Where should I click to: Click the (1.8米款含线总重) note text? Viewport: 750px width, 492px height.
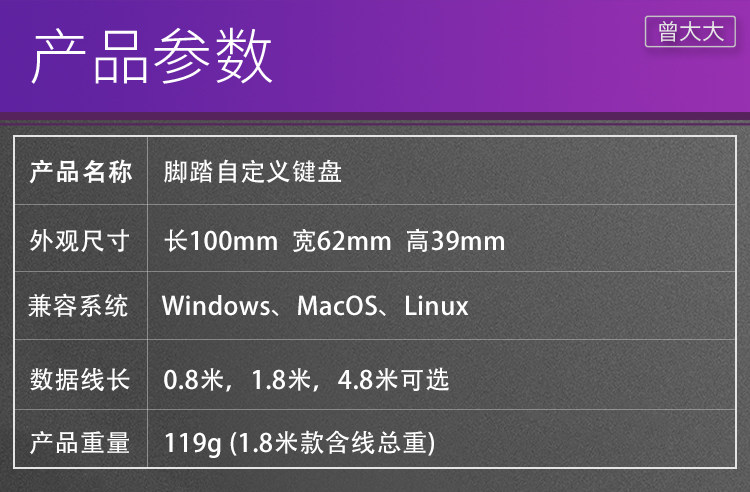click(x=332, y=443)
